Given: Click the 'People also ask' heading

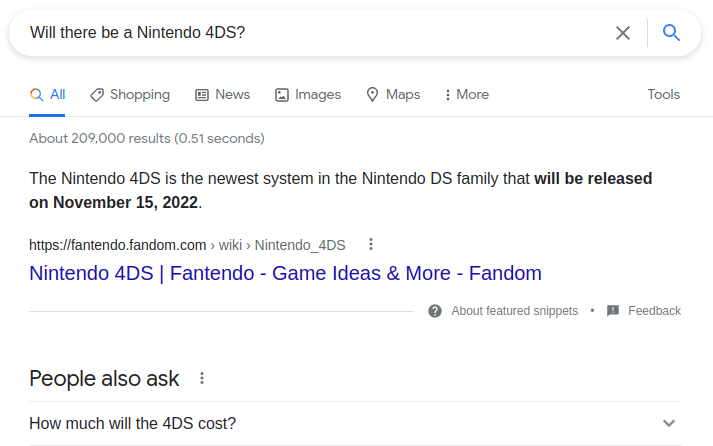Looking at the screenshot, I should [x=104, y=379].
